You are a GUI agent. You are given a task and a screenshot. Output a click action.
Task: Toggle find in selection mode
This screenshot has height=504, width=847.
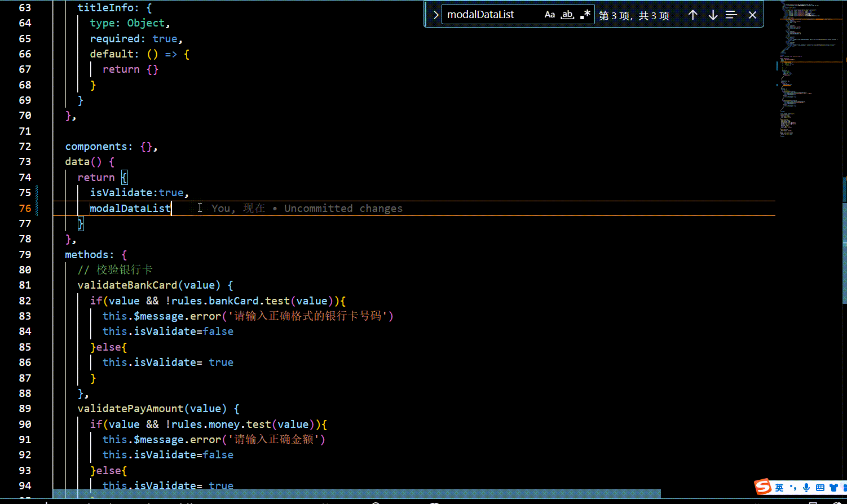coord(731,15)
